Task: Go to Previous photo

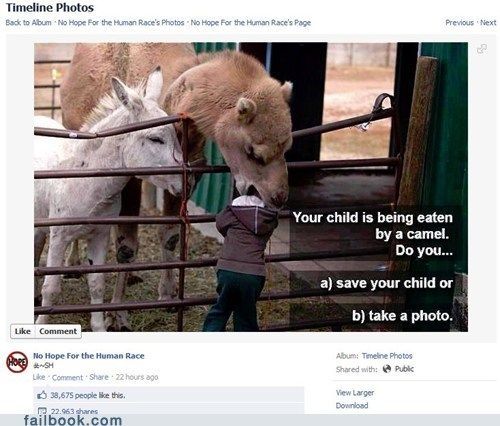Action: pyautogui.click(x=459, y=23)
